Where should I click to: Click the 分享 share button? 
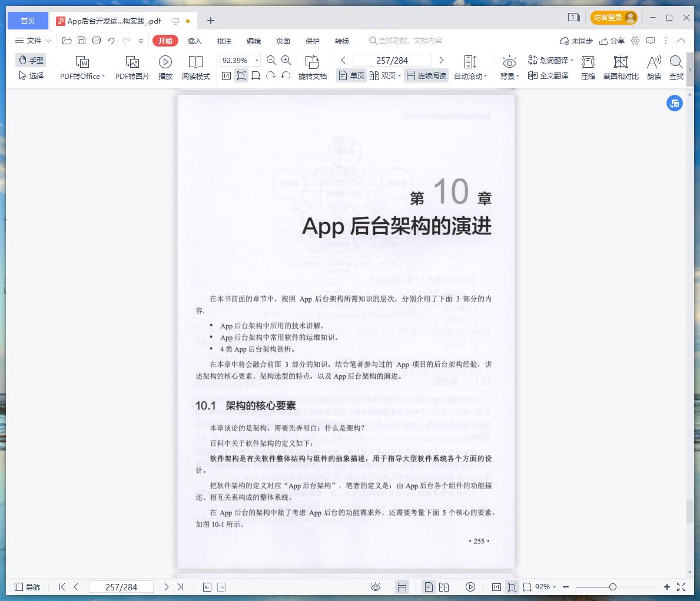coord(612,41)
